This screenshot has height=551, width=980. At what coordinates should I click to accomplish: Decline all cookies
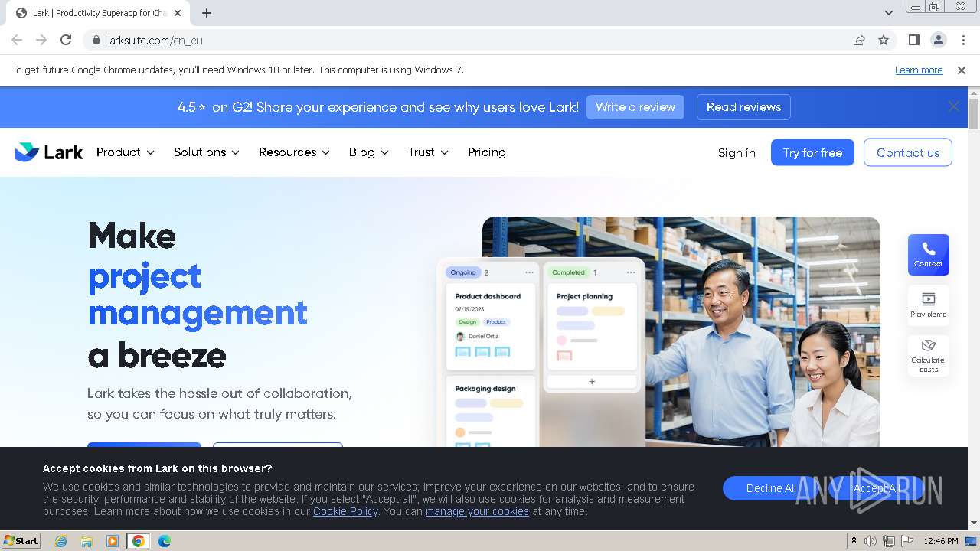[771, 488]
